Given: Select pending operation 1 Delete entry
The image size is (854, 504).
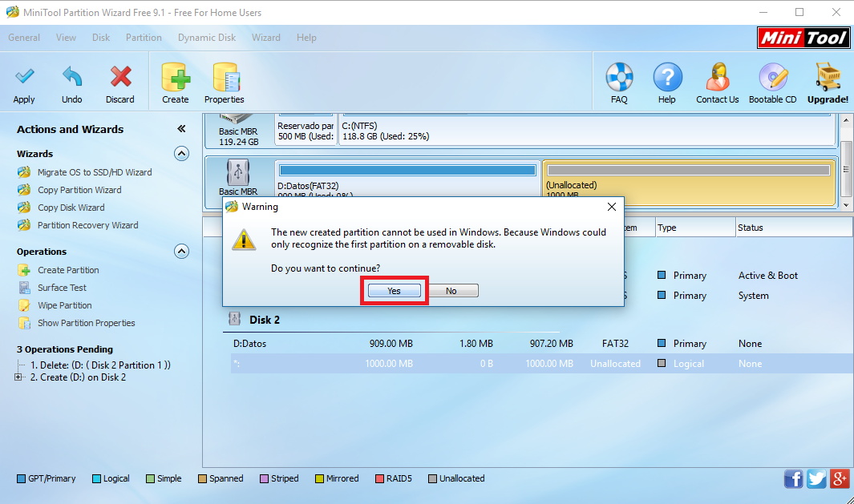Looking at the screenshot, I should (x=100, y=365).
